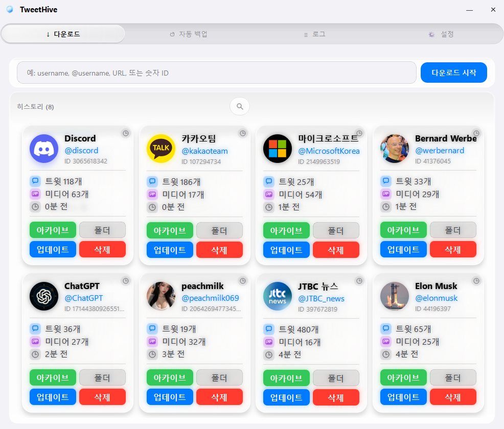Click the clock icon on peachmilk card
Screen dimensions: 504x429
pyautogui.click(x=243, y=281)
